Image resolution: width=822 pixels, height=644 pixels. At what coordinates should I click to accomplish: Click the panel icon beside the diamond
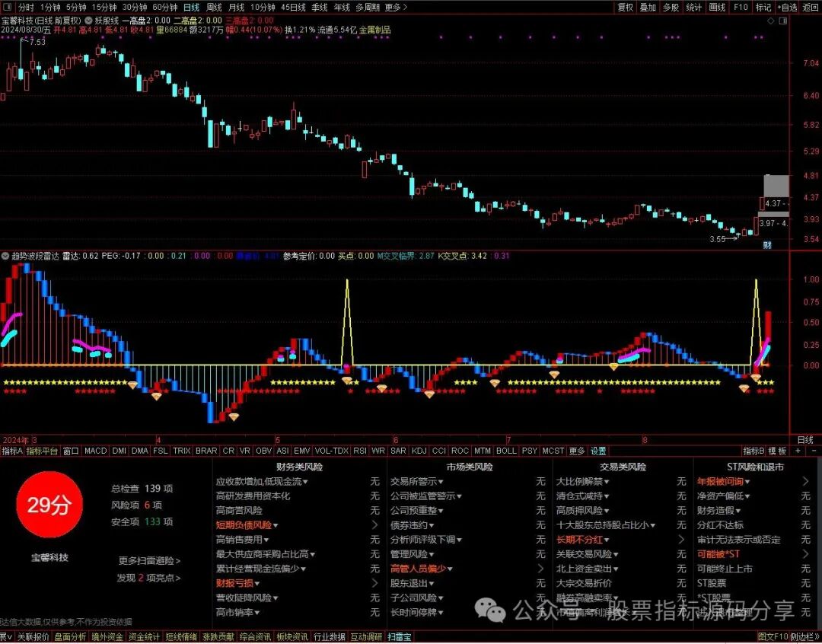tap(783, 21)
